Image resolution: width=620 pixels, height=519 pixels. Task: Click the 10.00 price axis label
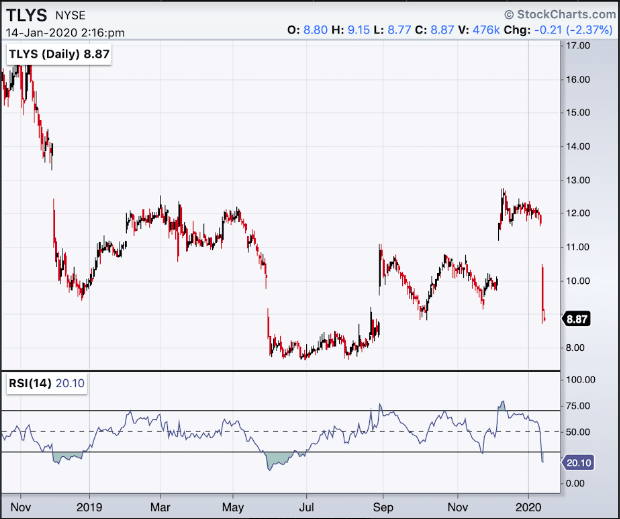578,281
